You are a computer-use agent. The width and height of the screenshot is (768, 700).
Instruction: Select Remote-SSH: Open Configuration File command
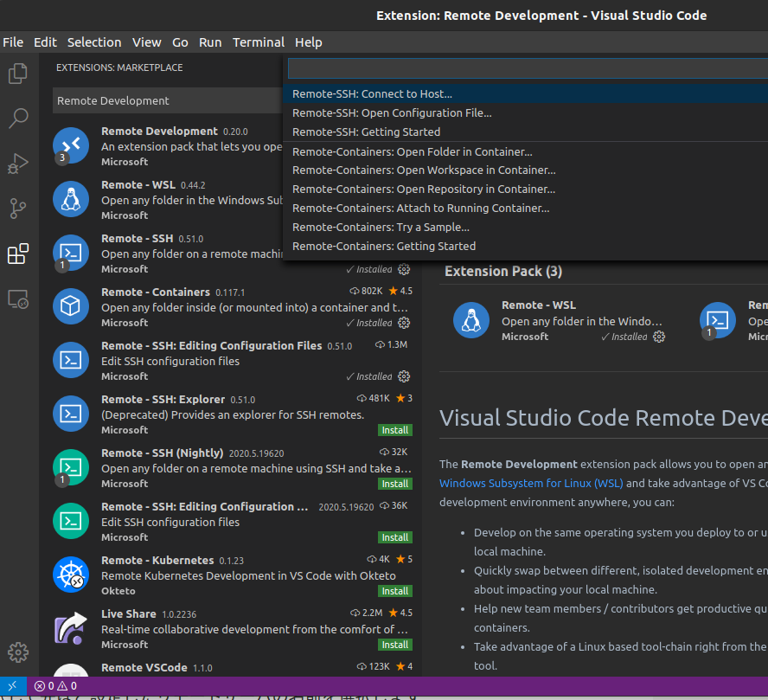coord(525,113)
